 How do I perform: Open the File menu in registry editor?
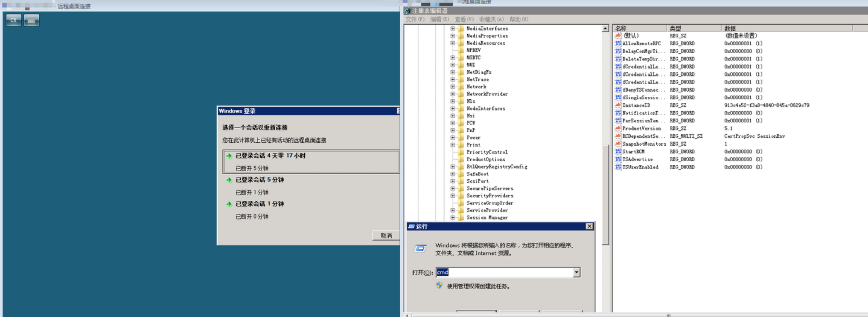pos(415,19)
